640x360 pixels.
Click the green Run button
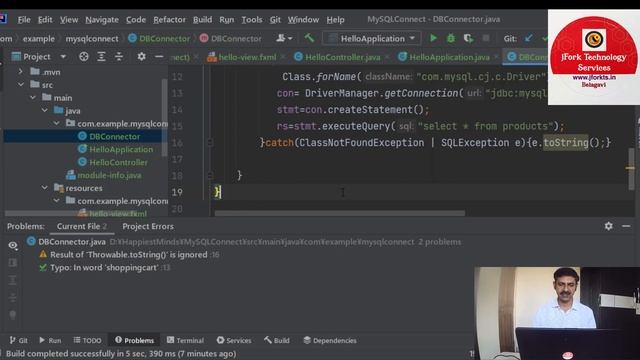point(433,38)
